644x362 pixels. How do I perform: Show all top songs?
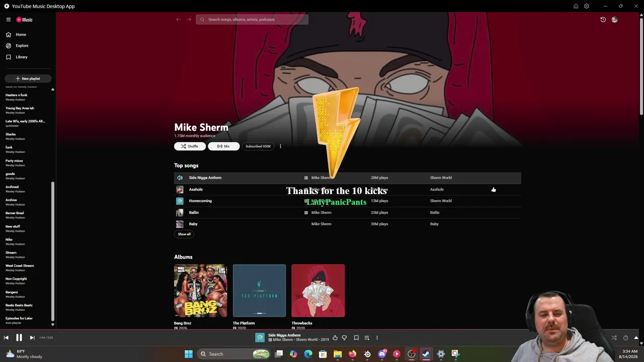tap(184, 234)
